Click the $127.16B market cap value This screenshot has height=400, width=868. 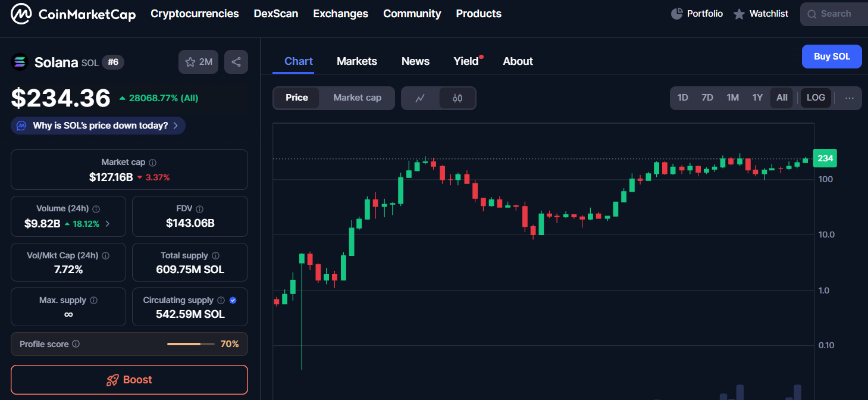click(x=111, y=177)
